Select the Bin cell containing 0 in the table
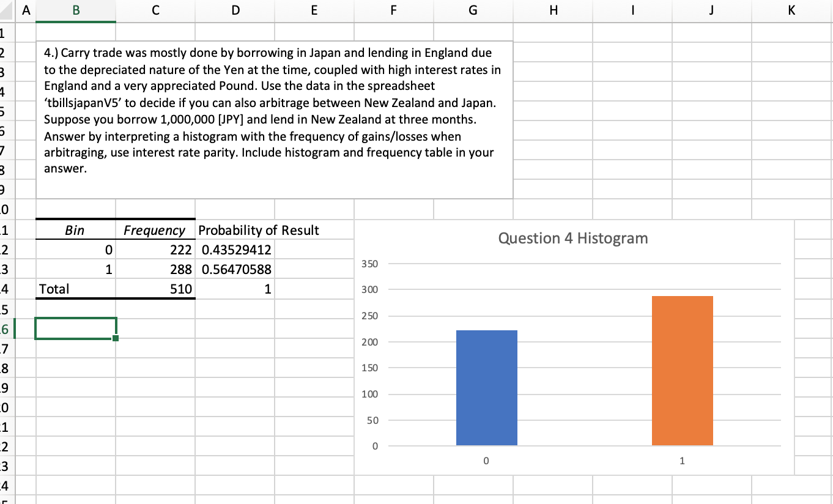 [x=76, y=250]
